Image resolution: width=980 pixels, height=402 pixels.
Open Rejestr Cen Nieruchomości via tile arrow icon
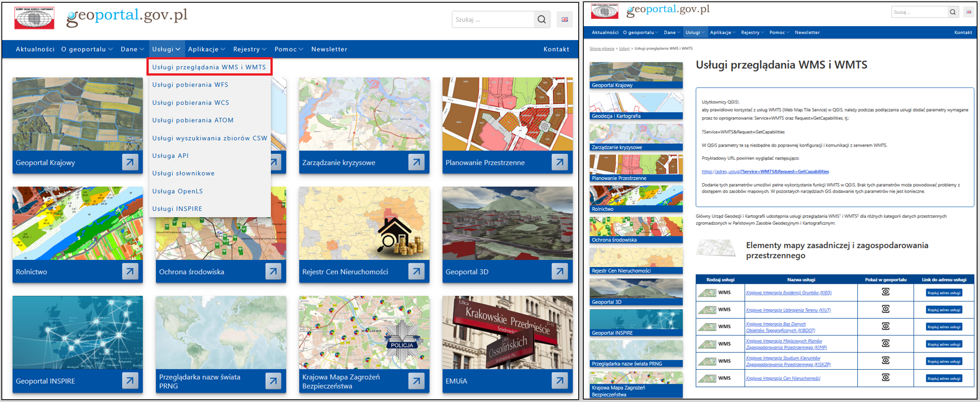[x=416, y=272]
